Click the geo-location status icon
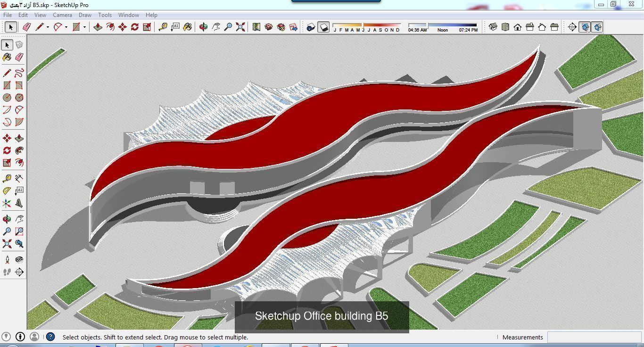This screenshot has height=347, width=644. click(x=6, y=337)
